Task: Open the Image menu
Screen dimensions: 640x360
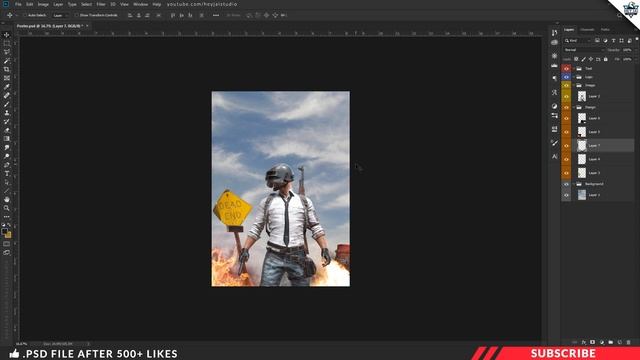Action: [x=43, y=4]
